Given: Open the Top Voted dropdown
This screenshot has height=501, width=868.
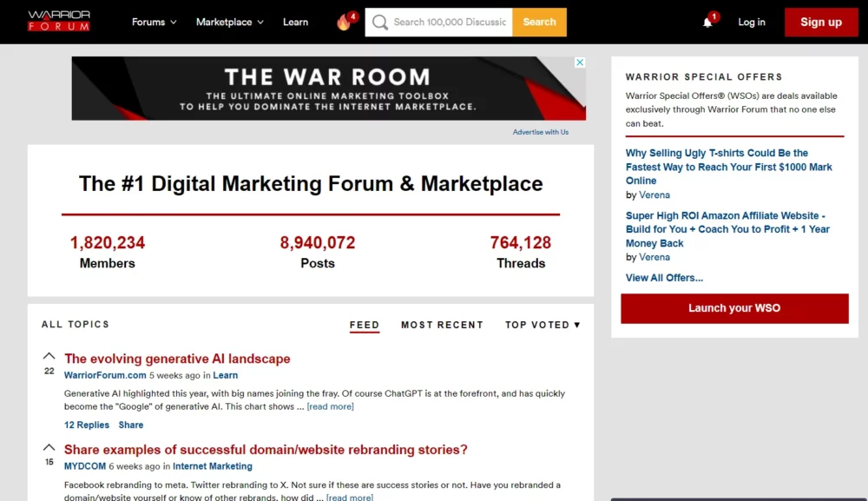Looking at the screenshot, I should [x=542, y=325].
